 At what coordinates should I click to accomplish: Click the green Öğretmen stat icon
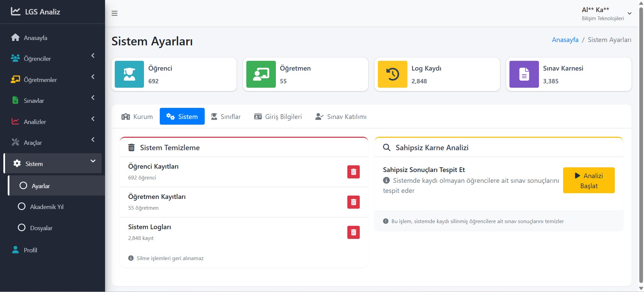point(261,74)
